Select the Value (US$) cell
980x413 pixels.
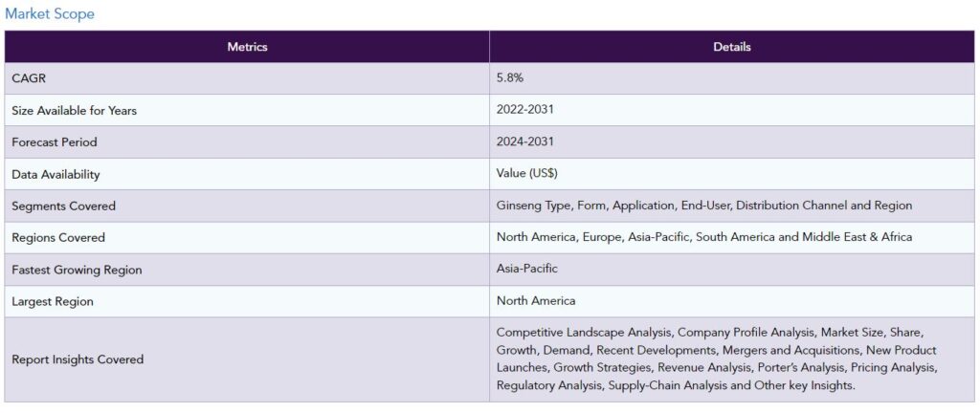pos(732,174)
